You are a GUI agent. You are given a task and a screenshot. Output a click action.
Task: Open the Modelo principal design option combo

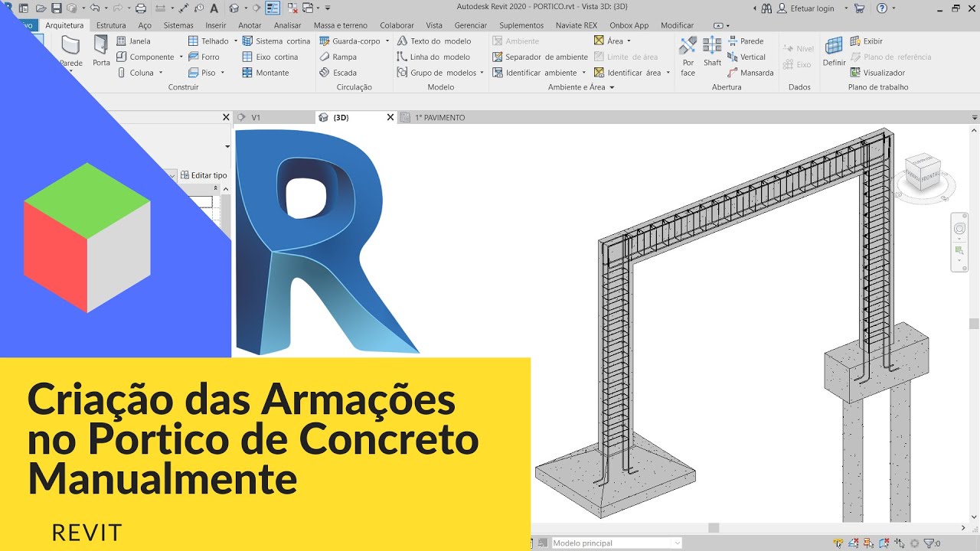click(x=616, y=543)
